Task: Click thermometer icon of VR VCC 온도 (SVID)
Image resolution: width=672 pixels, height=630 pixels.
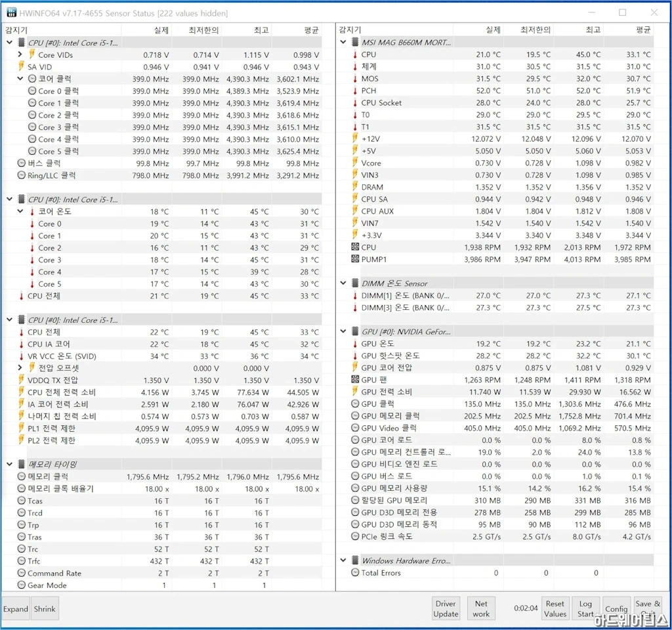Action: [22, 356]
